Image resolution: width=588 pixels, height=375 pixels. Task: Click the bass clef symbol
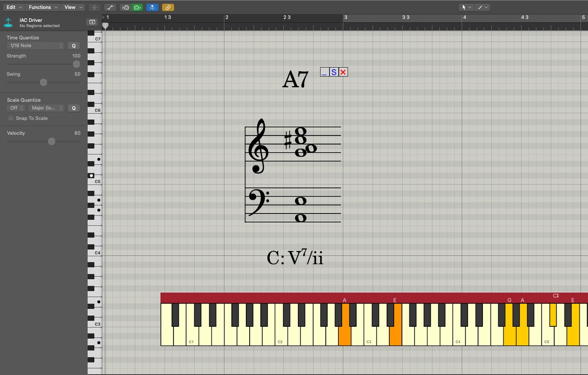[x=259, y=202]
